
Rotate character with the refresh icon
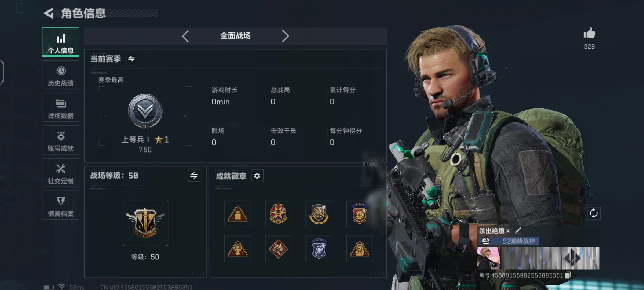594,213
